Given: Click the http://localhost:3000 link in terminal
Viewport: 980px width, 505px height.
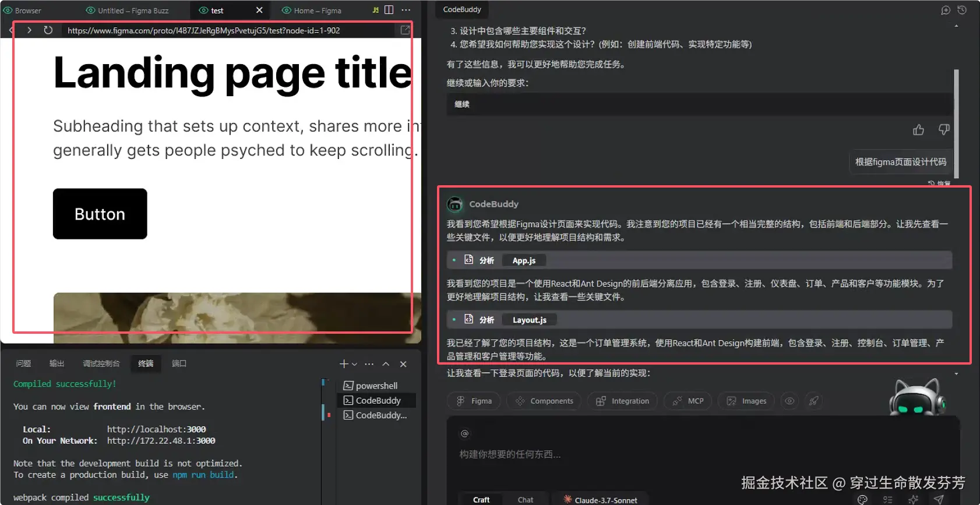Looking at the screenshot, I should pyautogui.click(x=156, y=429).
